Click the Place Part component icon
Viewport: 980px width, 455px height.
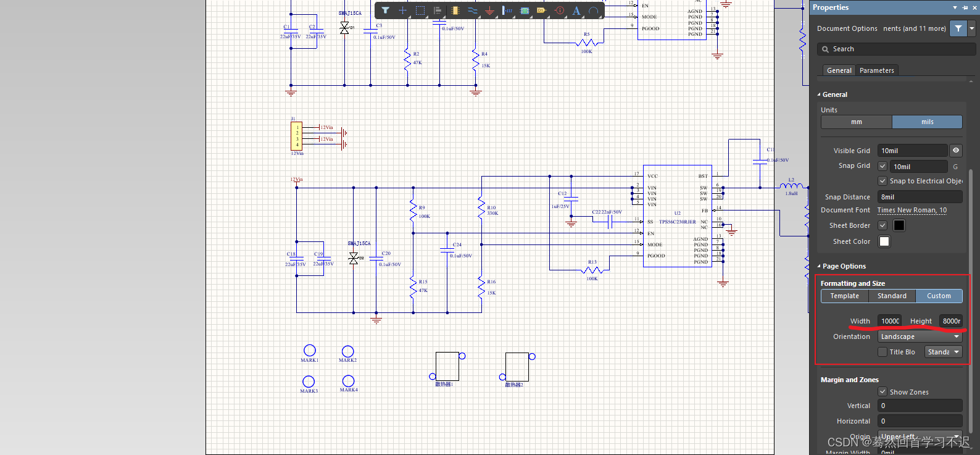pos(455,10)
